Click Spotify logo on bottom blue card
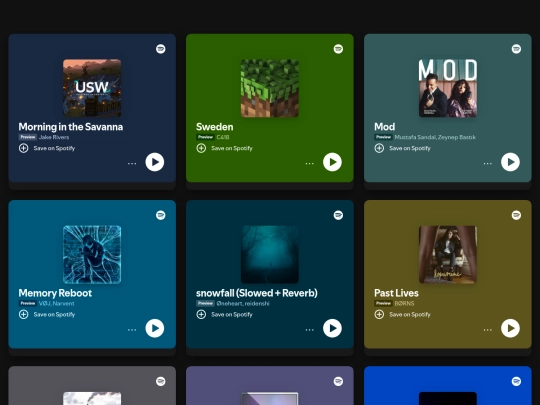Screen dimensions: 540x405 point(516,381)
